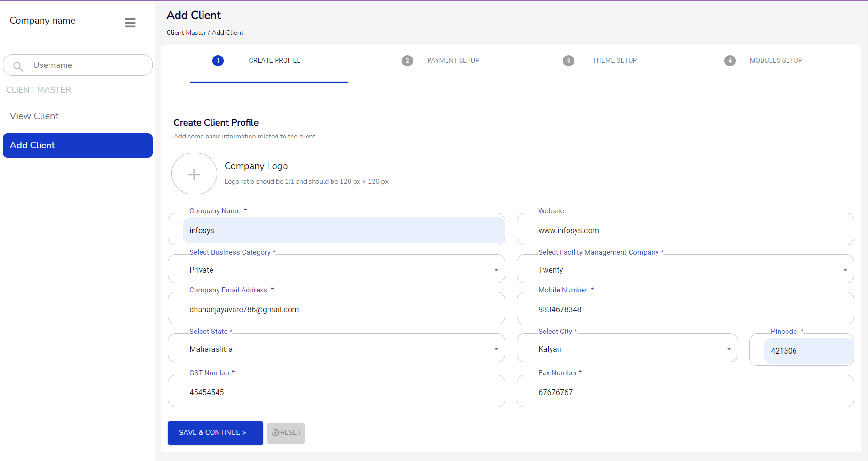868x461 pixels.
Task: Click the Fax Number field
Action: [x=685, y=392]
